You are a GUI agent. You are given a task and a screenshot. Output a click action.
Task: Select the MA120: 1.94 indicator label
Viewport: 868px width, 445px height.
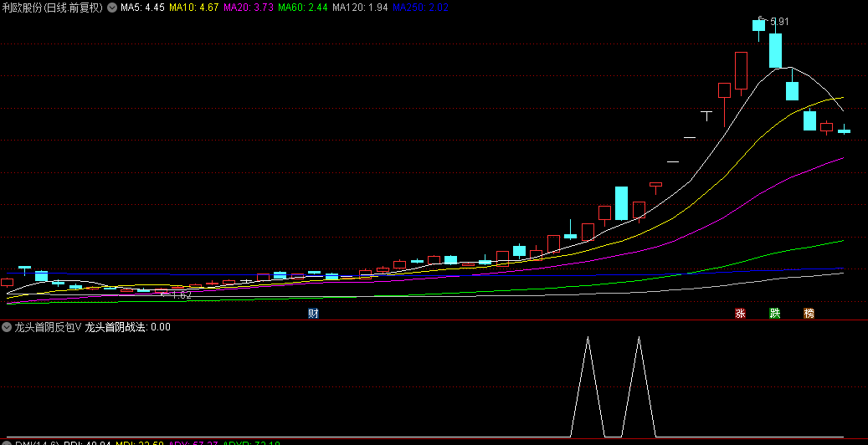360,8
